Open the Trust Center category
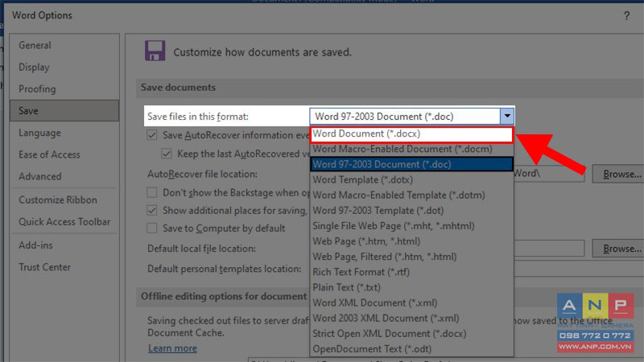Screen dimensions: 644x362 tap(45, 267)
